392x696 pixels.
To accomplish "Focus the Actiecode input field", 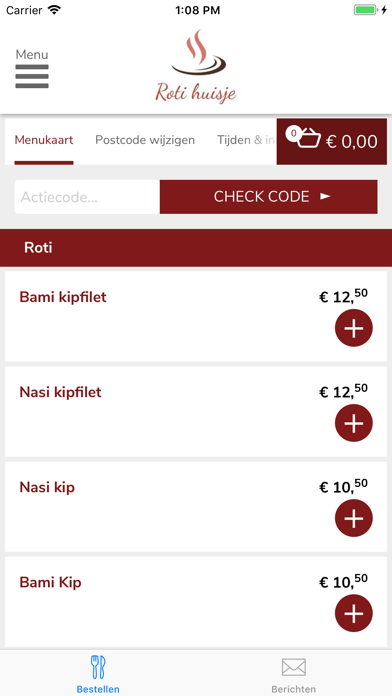I will coord(87,197).
